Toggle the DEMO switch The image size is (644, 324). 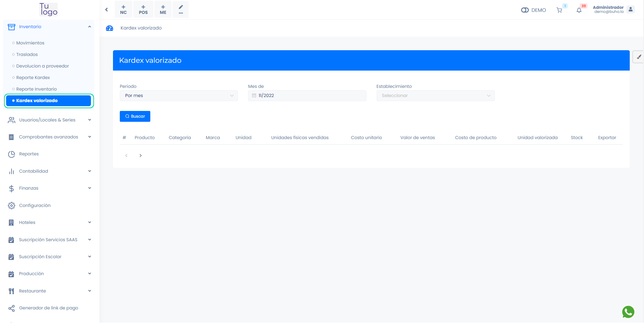pyautogui.click(x=525, y=10)
